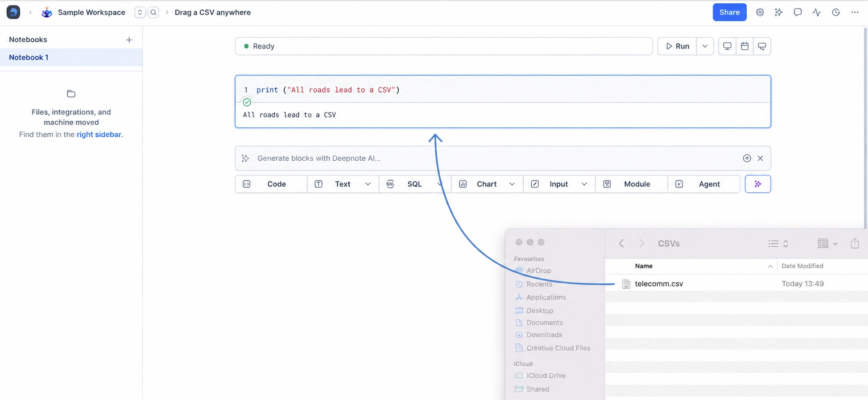
Task: Expand the Input block dropdown chevron
Action: (x=584, y=184)
